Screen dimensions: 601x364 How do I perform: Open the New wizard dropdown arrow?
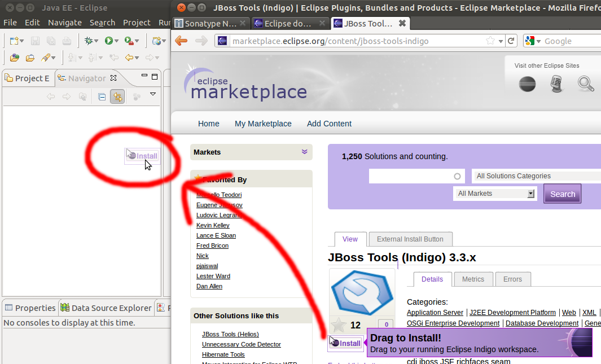tap(21, 41)
